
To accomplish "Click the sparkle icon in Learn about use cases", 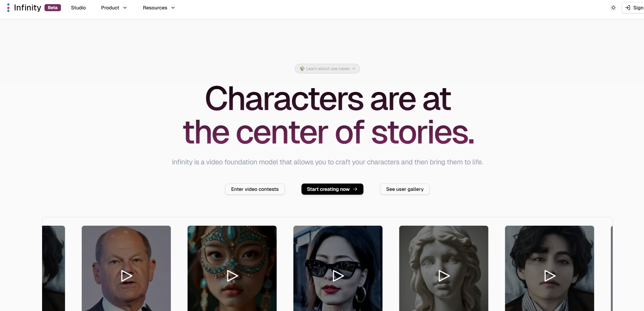I will tap(302, 69).
